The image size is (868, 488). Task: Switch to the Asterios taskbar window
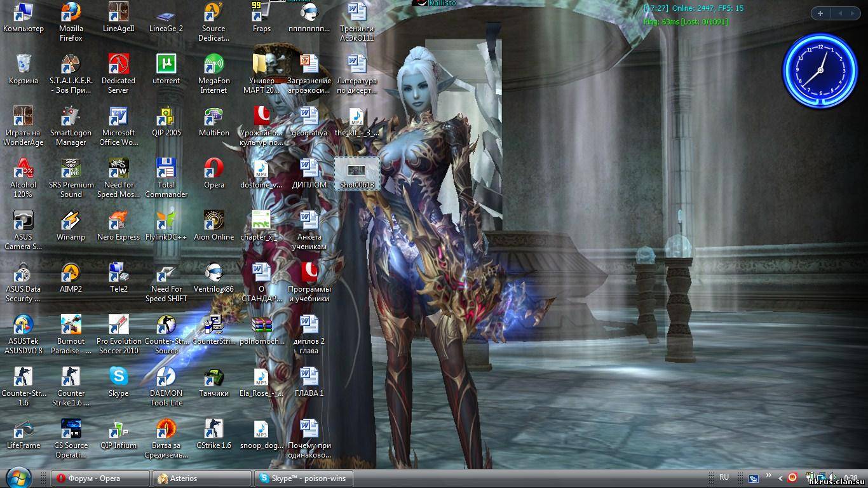point(203,478)
